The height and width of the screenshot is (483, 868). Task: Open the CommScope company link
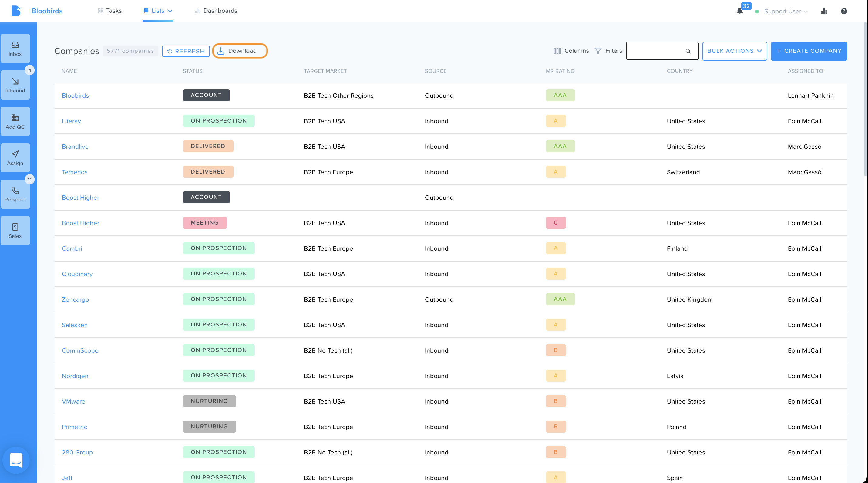(80, 350)
